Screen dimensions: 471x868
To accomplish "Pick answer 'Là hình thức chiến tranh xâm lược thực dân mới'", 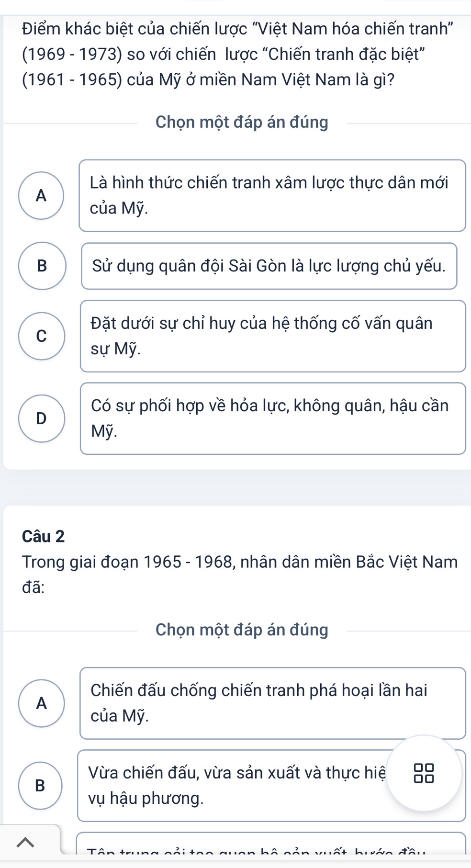I will click(x=272, y=195).
